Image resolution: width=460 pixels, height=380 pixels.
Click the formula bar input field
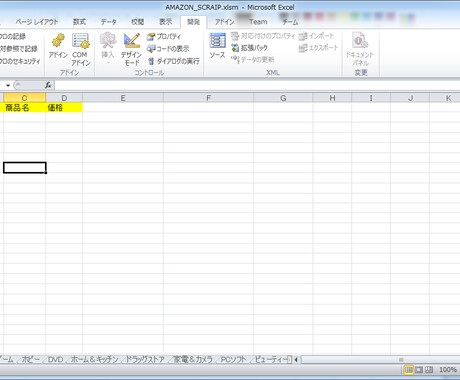[257, 85]
